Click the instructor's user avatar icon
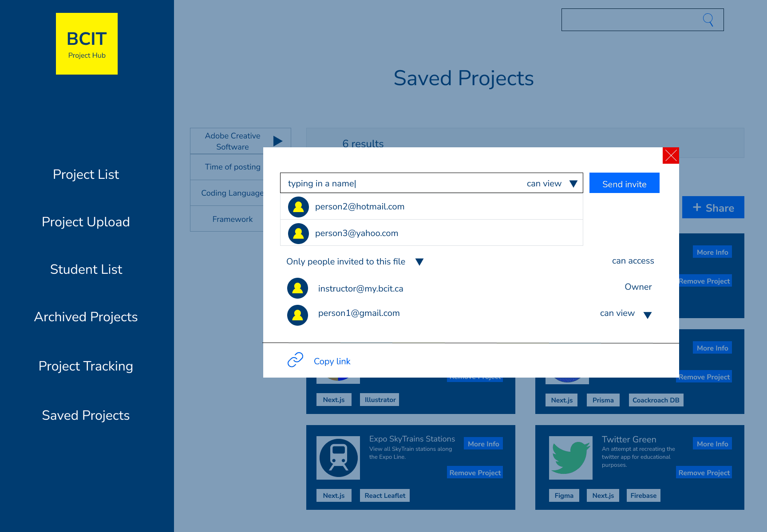 297,288
